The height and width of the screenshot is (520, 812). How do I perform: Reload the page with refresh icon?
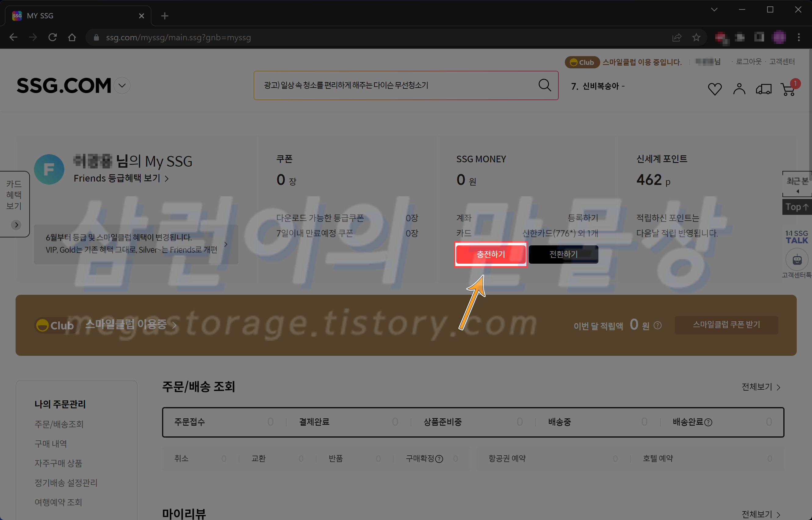point(52,37)
